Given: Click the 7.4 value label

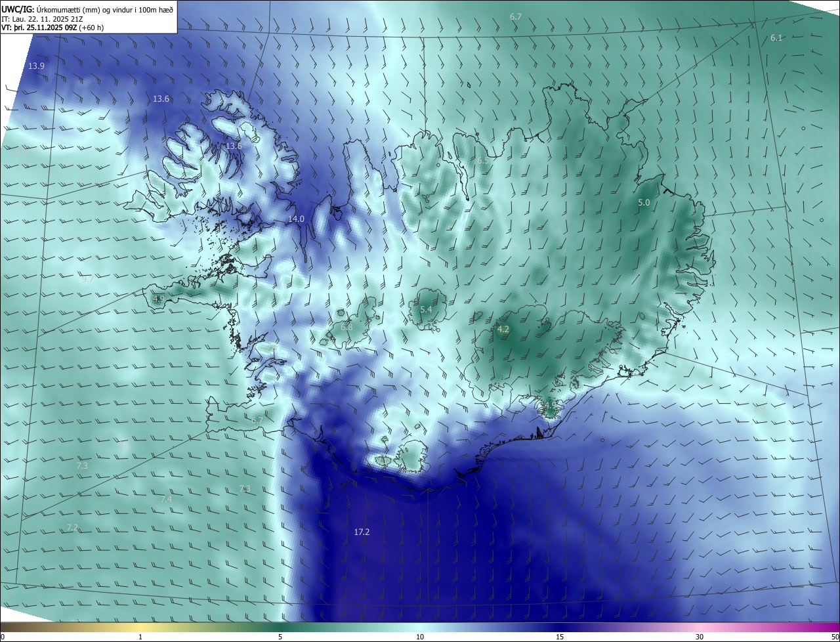Looking at the screenshot, I should (166, 499).
